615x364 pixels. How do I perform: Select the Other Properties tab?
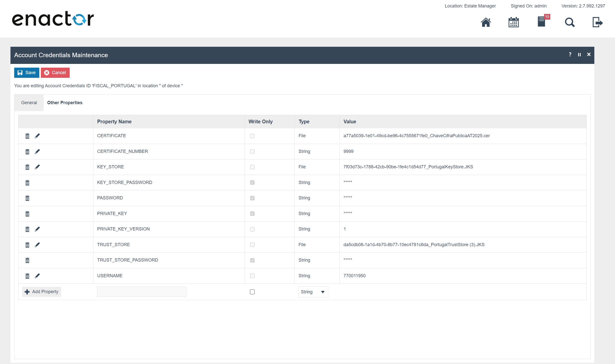(x=65, y=103)
